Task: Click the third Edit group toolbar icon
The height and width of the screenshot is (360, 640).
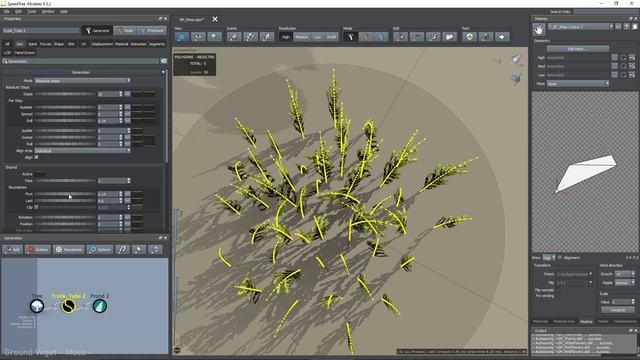Action: pyautogui.click(x=433, y=37)
